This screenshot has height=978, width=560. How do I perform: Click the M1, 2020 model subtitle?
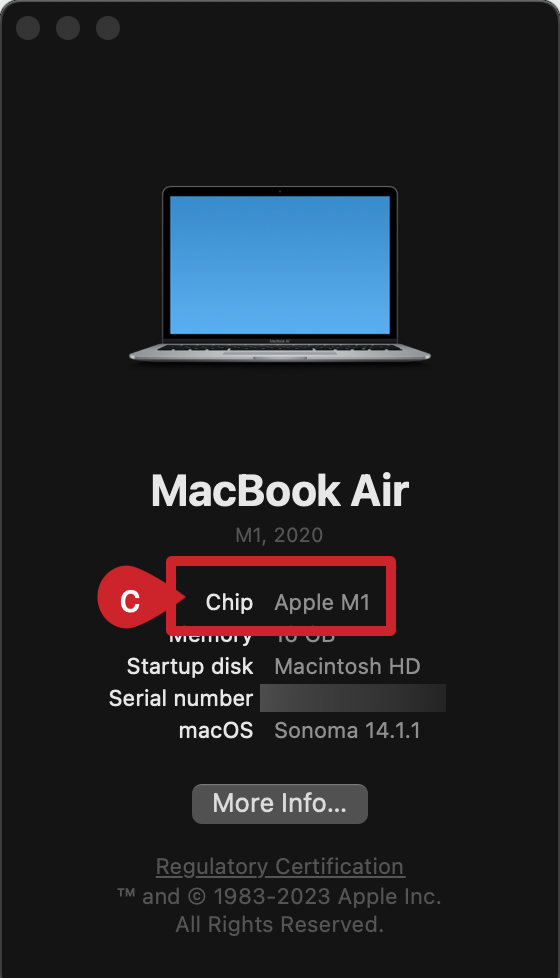coord(279,535)
